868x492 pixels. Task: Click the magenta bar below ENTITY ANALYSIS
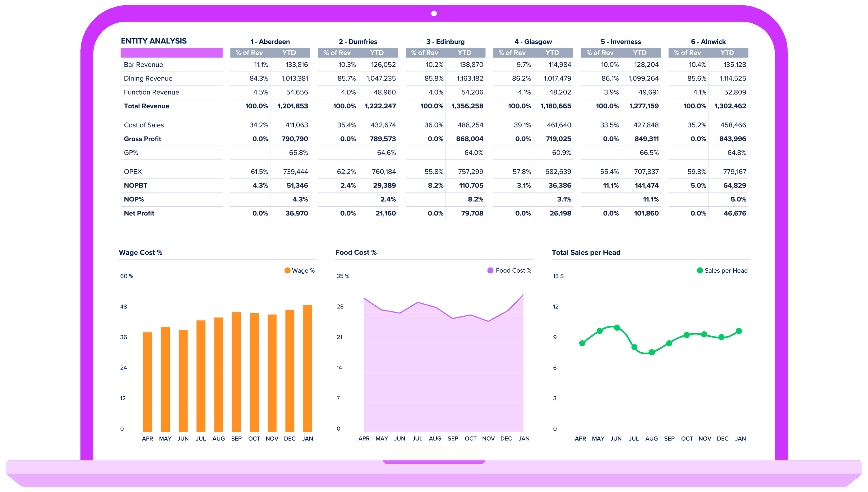pyautogui.click(x=171, y=53)
